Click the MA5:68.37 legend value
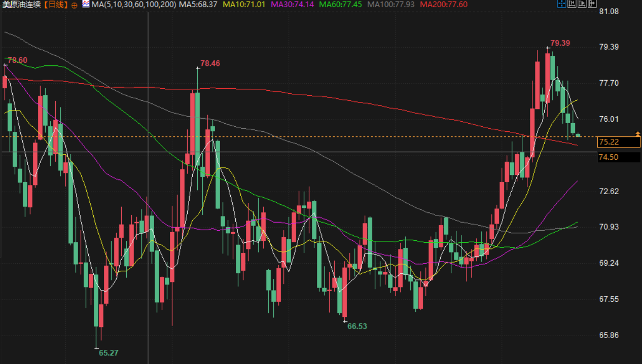Image resolution: width=642 pixels, height=364 pixels. click(199, 4)
